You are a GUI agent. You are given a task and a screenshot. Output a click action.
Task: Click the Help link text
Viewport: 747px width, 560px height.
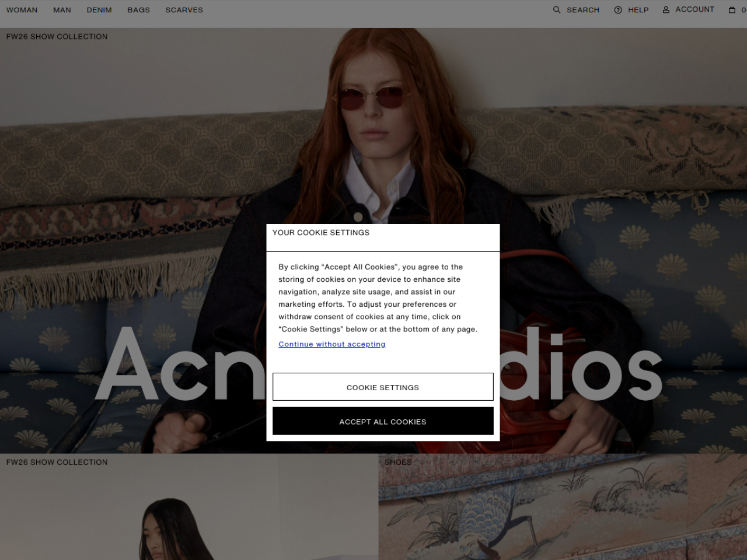[638, 10]
